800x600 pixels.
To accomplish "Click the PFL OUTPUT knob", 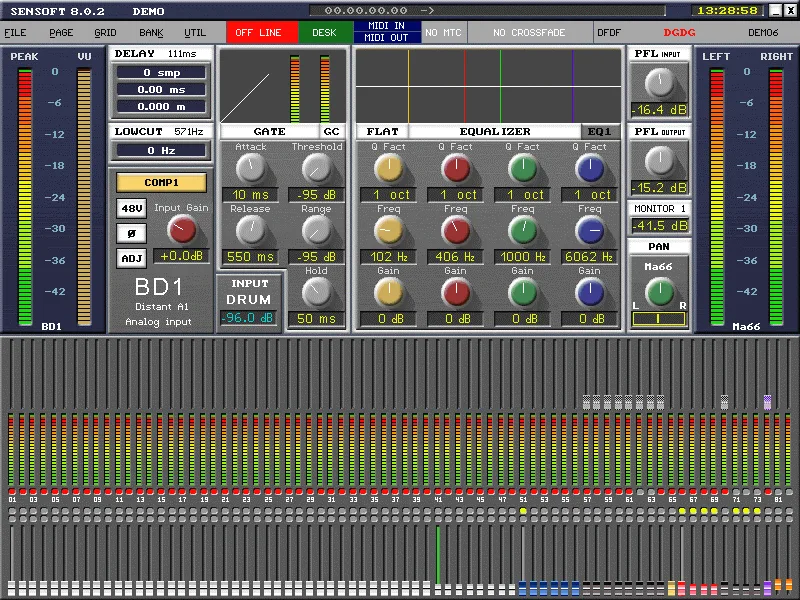I will [x=660, y=161].
